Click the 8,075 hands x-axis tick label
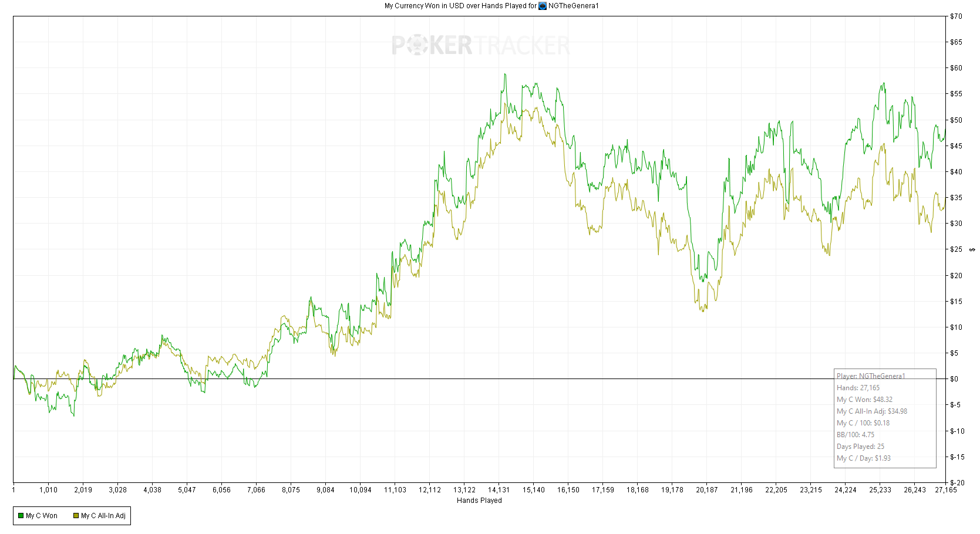 point(291,490)
